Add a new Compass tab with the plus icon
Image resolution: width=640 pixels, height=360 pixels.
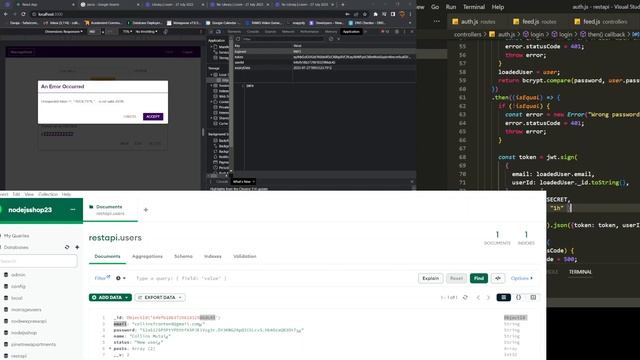point(146,210)
